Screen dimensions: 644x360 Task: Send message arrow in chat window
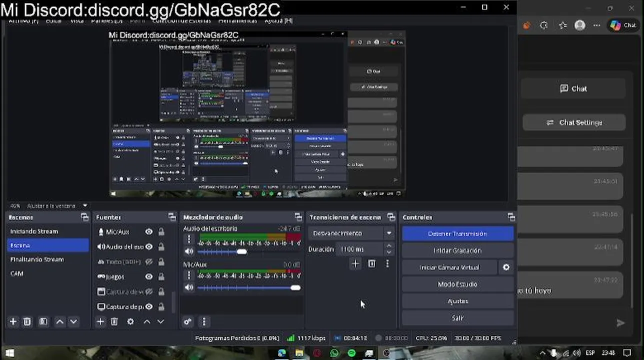(x=620, y=323)
